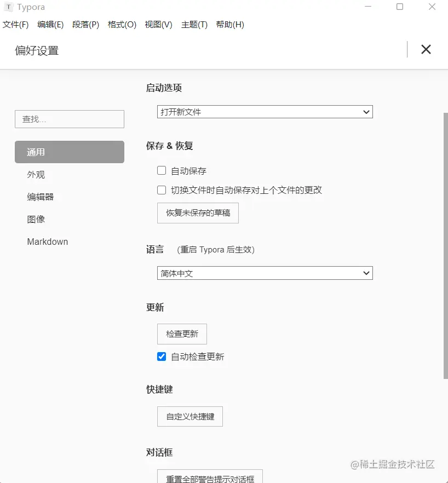Open the 帮助 menu
Viewport: 448px width, 483px height.
(x=229, y=25)
